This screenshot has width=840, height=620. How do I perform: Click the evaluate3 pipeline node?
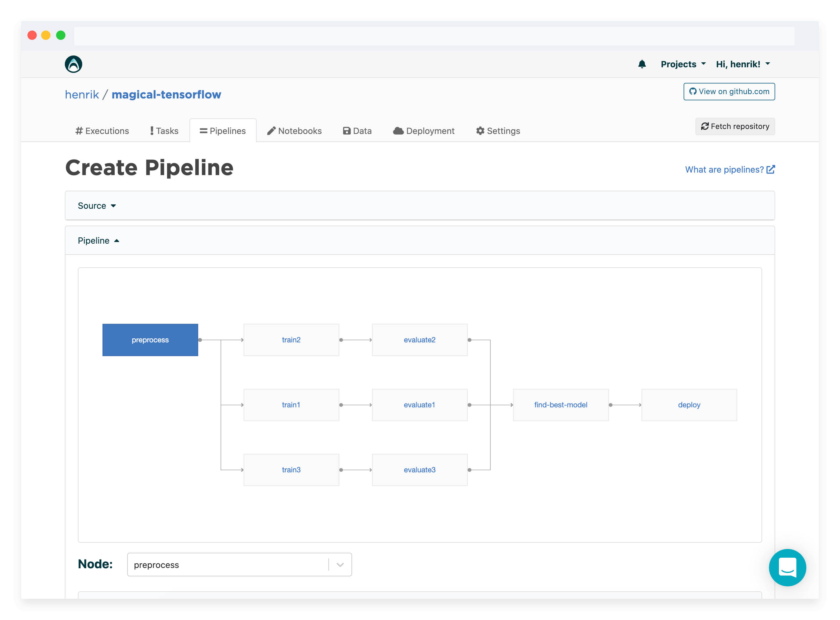[420, 470]
